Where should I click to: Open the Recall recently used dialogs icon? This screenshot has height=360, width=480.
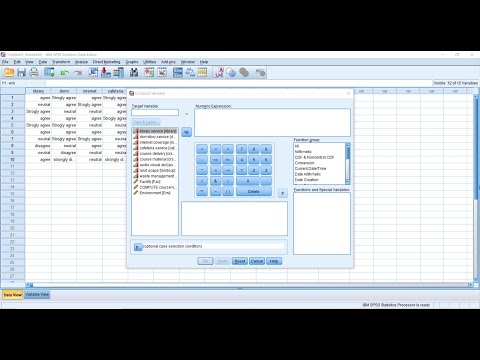tap(49, 72)
